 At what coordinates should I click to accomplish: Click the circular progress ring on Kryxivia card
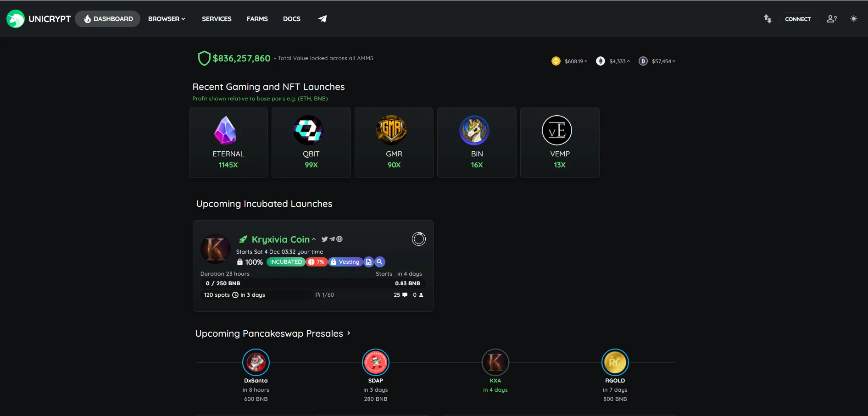(x=419, y=239)
